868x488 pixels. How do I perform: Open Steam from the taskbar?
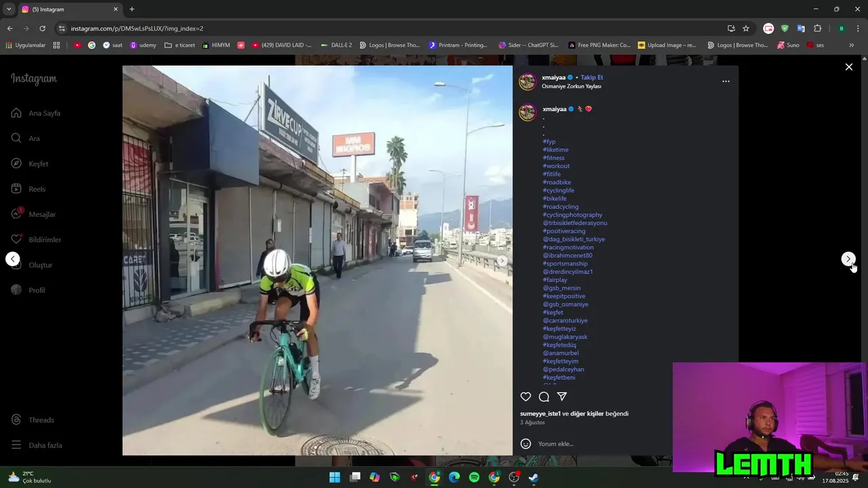point(534,477)
